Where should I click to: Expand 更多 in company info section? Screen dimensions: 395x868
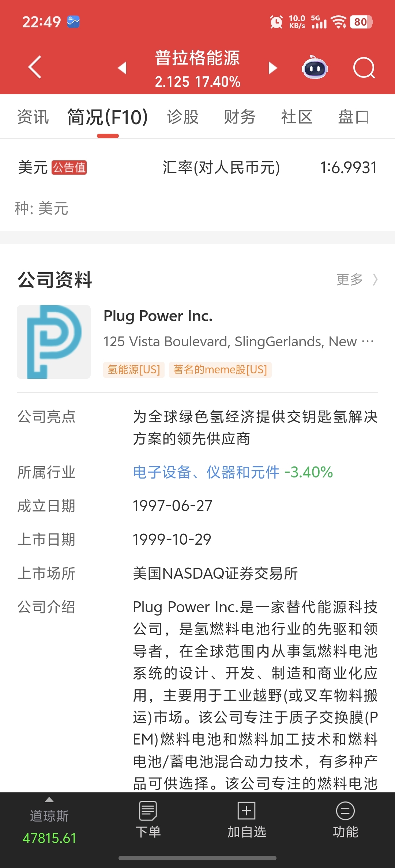click(x=357, y=279)
